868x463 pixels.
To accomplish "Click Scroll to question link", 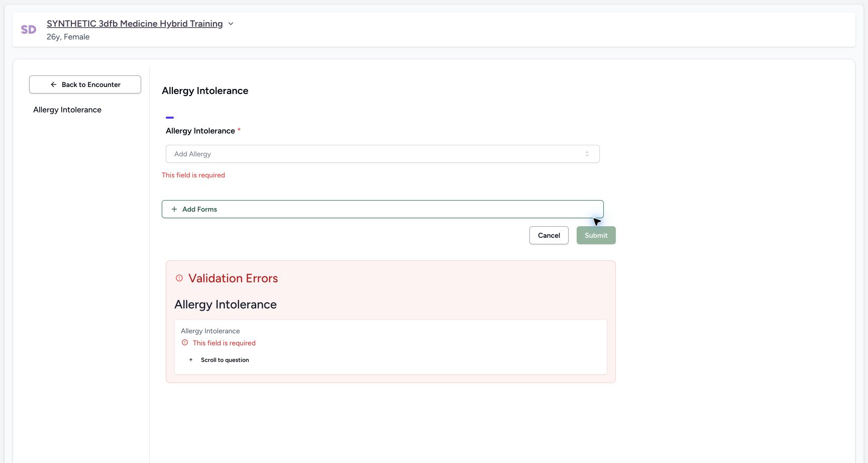I will point(225,360).
